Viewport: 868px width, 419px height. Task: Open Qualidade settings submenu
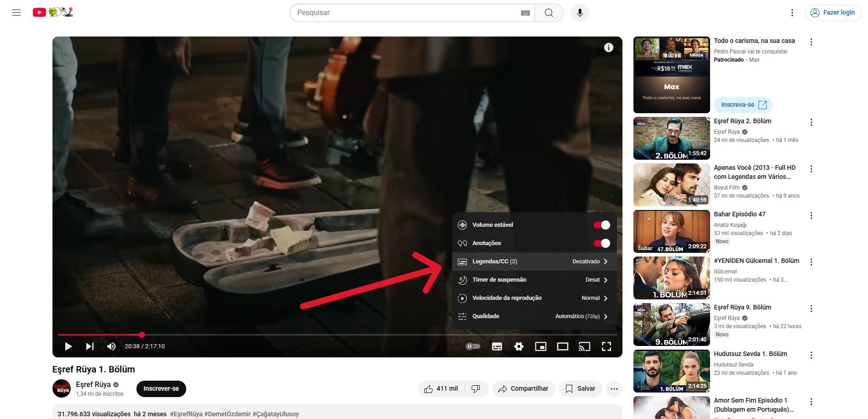pos(534,316)
